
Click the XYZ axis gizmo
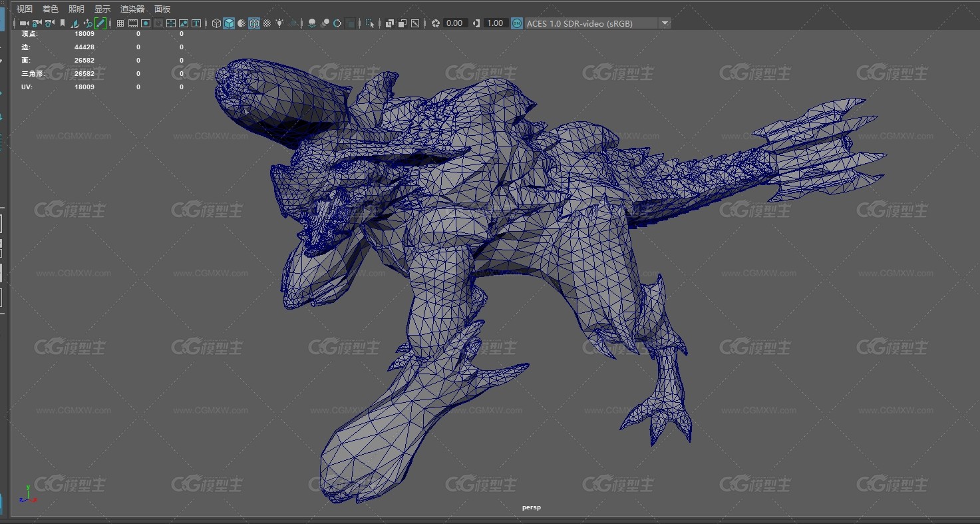click(x=27, y=494)
